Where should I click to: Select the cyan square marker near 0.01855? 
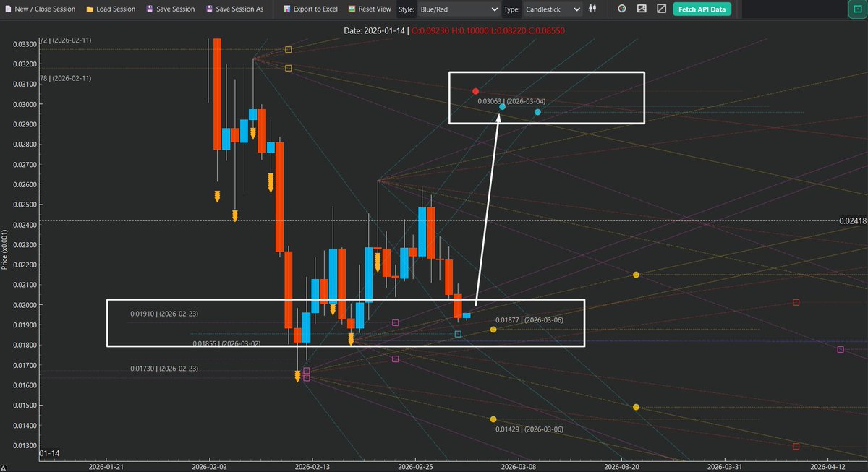pyautogui.click(x=459, y=335)
